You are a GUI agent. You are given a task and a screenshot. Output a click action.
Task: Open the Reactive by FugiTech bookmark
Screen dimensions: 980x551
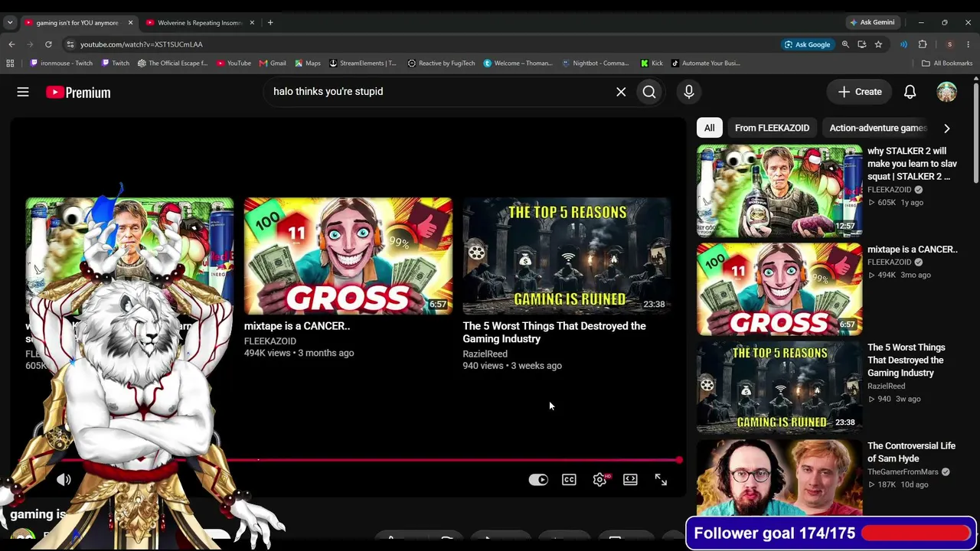coord(441,64)
